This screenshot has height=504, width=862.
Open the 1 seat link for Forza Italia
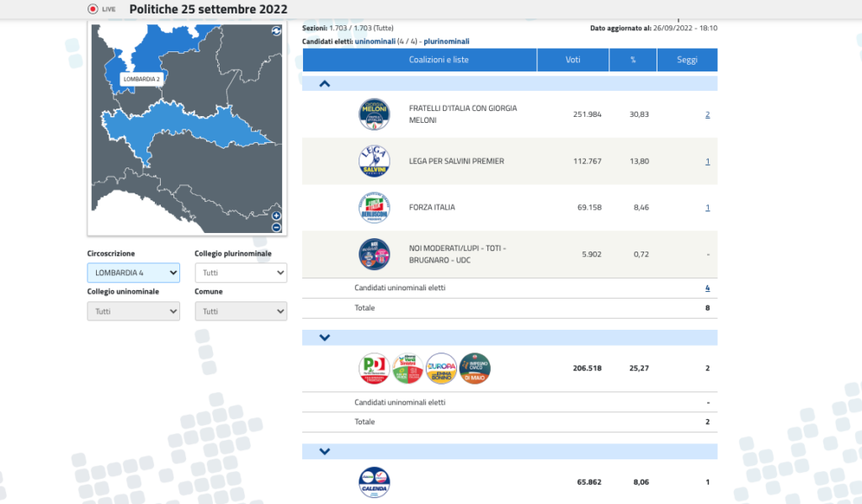pyautogui.click(x=707, y=208)
